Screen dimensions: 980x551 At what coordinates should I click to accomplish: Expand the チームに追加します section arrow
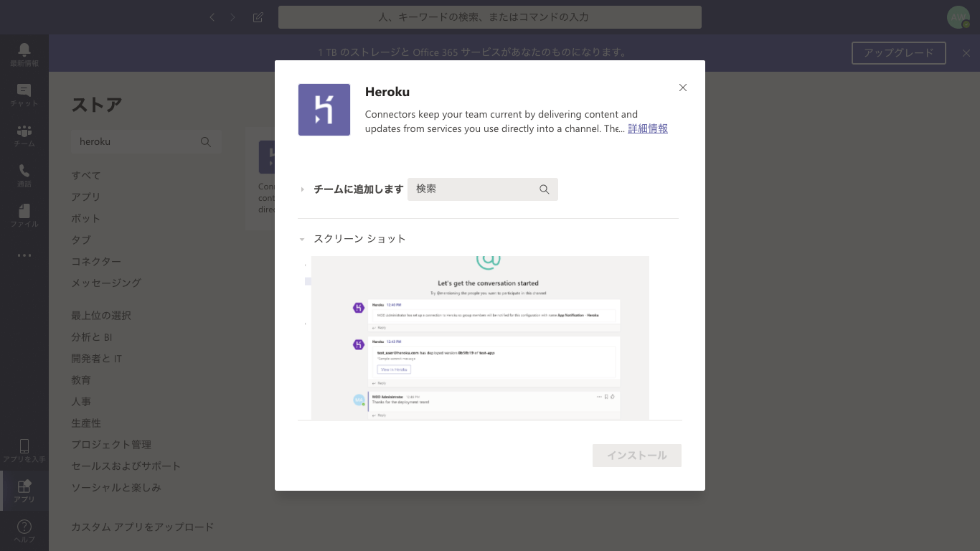(303, 189)
